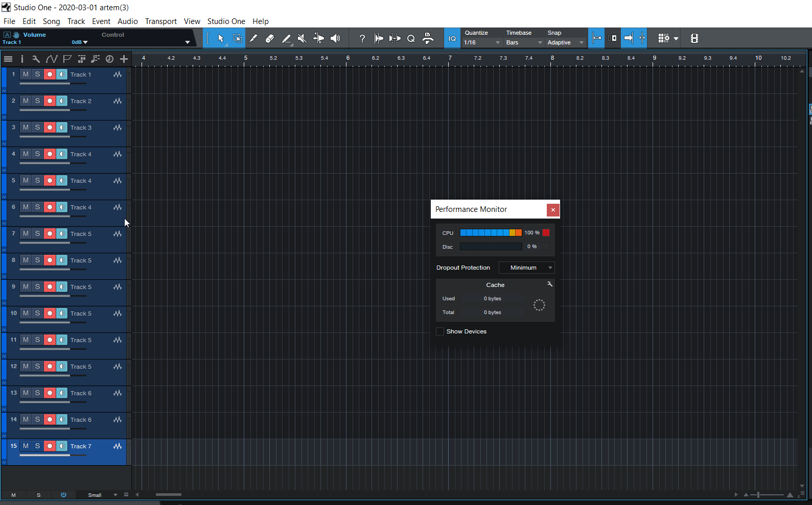Mute Track 1

(x=26, y=75)
